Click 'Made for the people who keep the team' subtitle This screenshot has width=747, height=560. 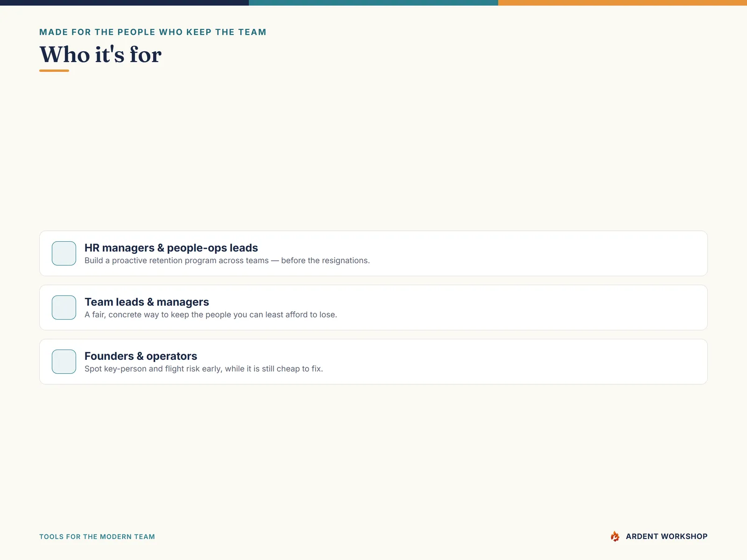(153, 32)
